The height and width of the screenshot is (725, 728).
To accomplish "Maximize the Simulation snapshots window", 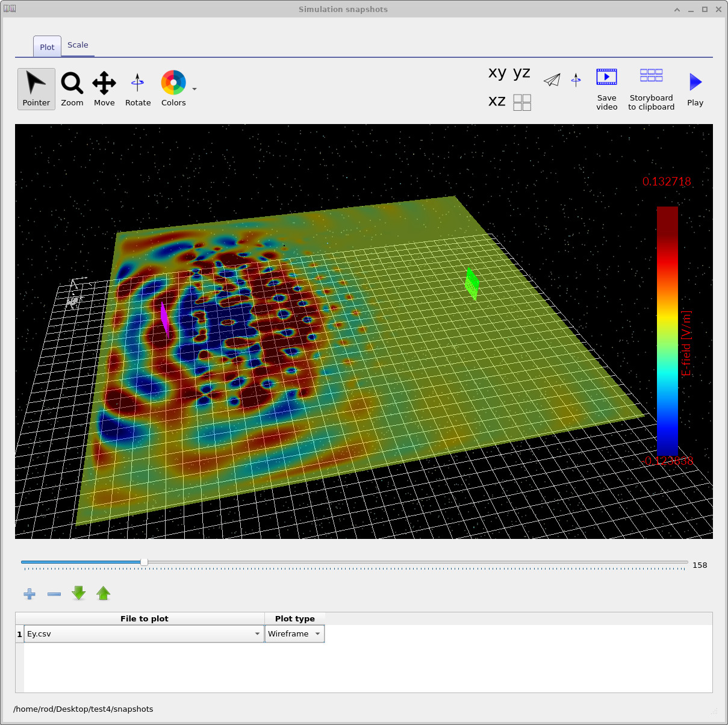I will [705, 9].
